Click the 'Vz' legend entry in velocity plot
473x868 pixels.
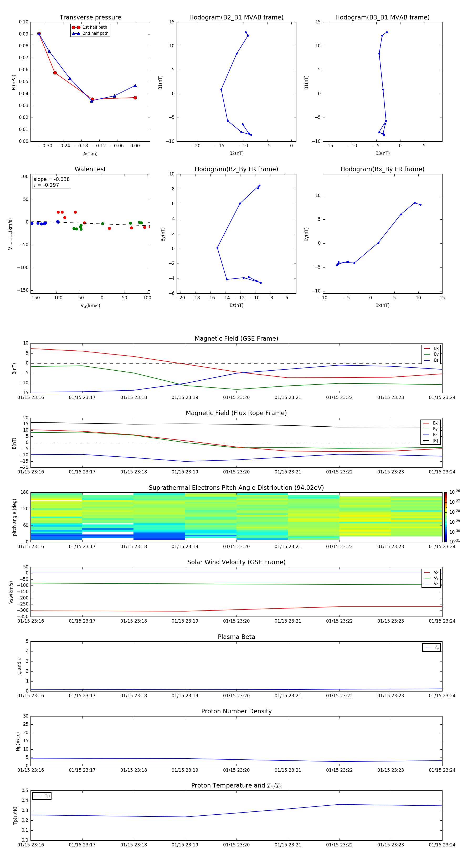431,584
